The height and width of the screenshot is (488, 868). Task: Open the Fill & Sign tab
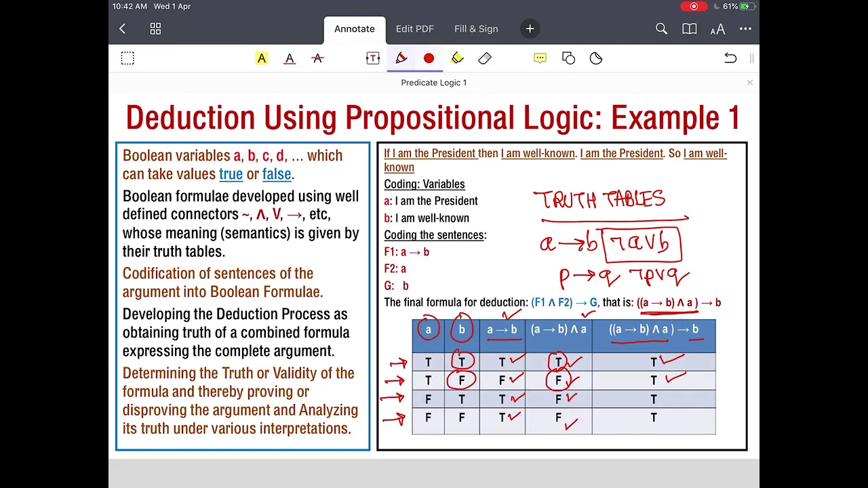tap(476, 28)
